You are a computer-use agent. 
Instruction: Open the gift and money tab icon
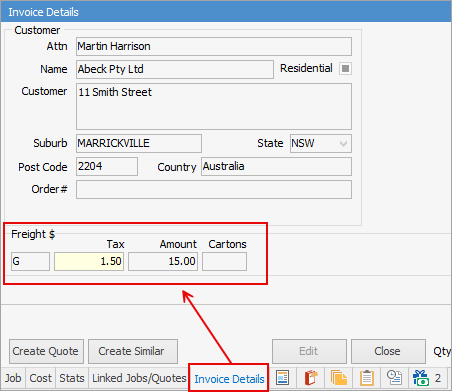tap(421, 378)
